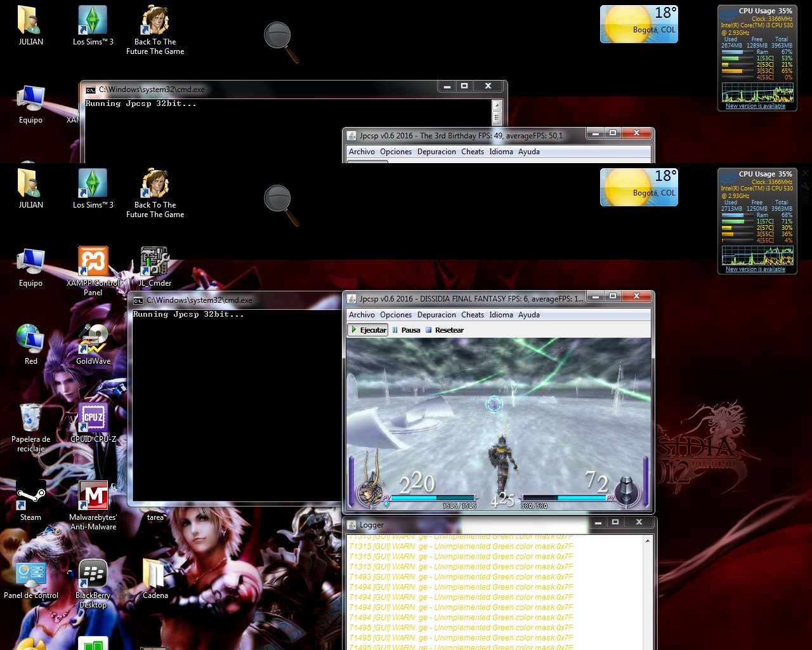The width and height of the screenshot is (812, 650).
Task: Select log line starting with 71493
Action: [461, 577]
